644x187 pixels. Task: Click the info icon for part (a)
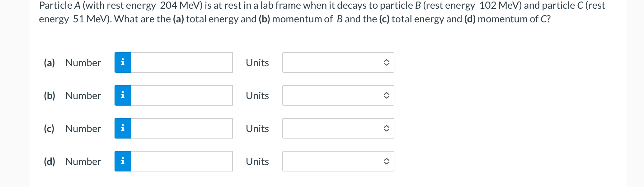pyautogui.click(x=123, y=62)
